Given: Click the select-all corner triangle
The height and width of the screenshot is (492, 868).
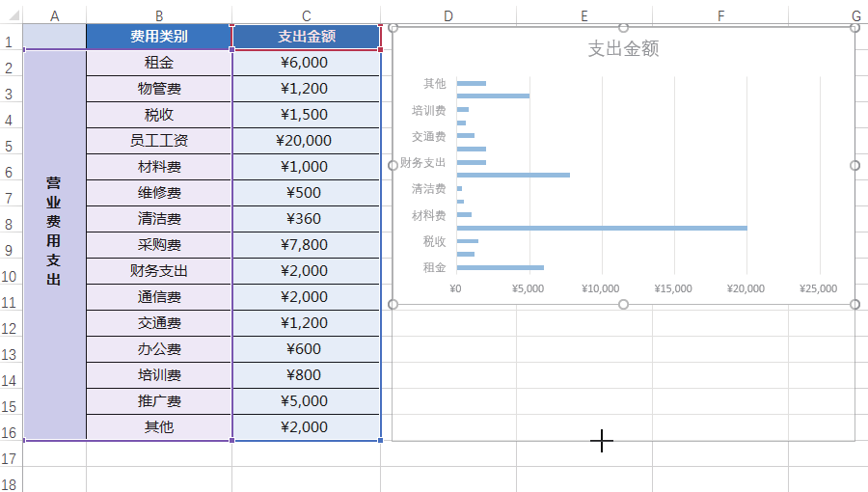Looking at the screenshot, I should [x=13, y=15].
